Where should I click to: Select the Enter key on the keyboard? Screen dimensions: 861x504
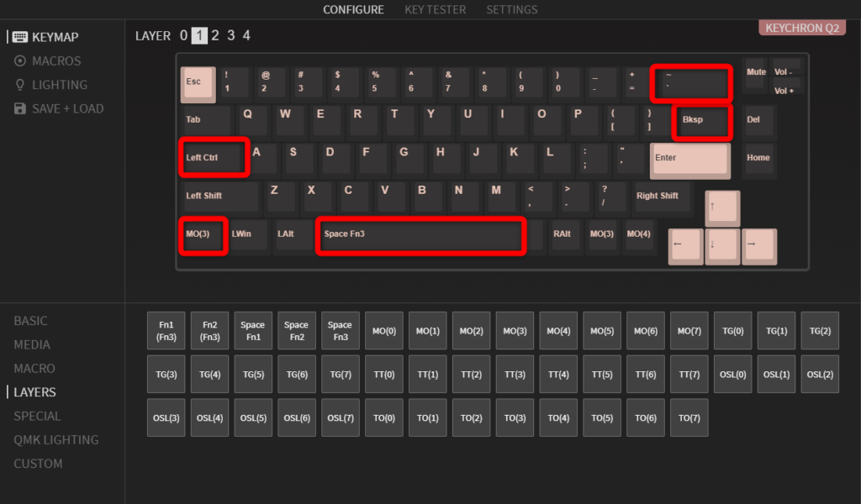point(689,160)
